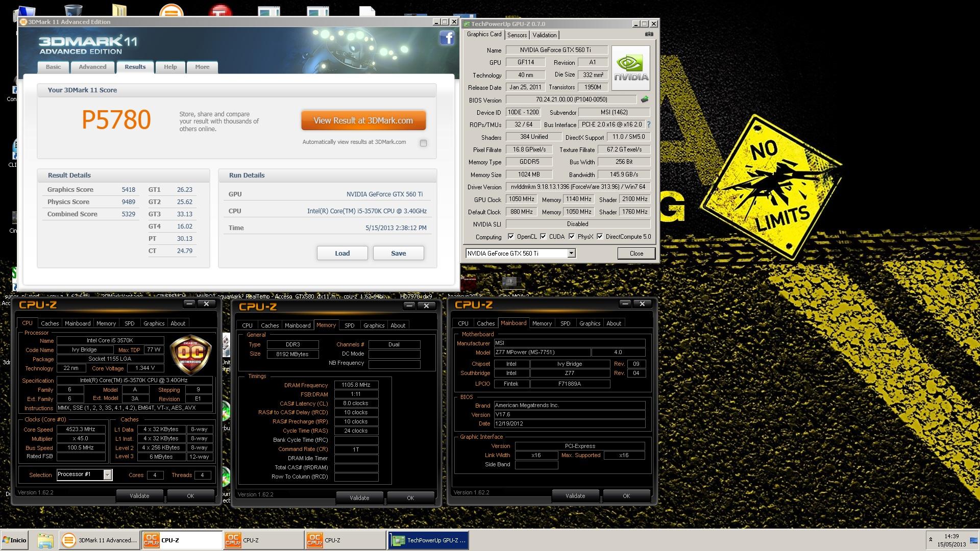Open the recycle bin desktop icon
980x551 pixels.
(x=73, y=10)
